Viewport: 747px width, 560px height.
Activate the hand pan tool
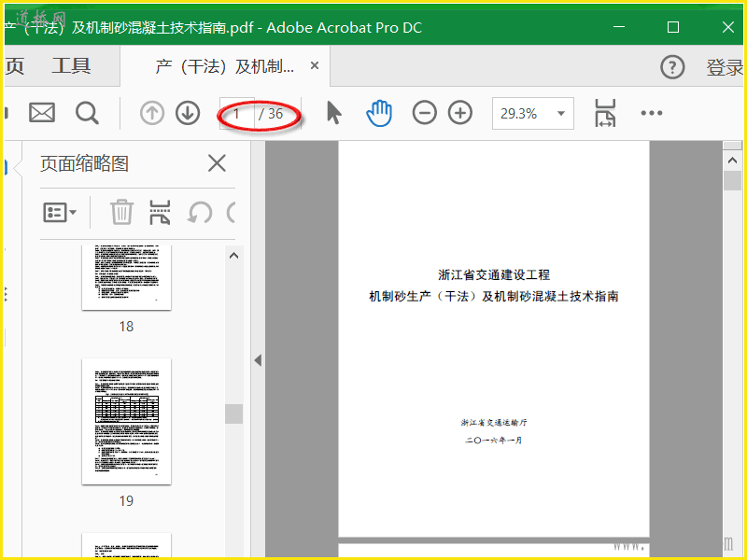coord(379,113)
